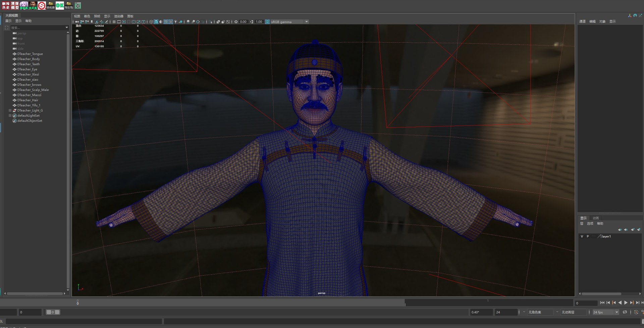
Task: Toggle the grid display icon
Action: click(114, 22)
